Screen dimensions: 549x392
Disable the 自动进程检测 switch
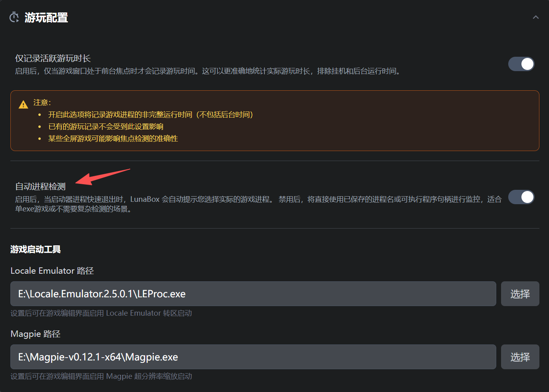pyautogui.click(x=521, y=197)
